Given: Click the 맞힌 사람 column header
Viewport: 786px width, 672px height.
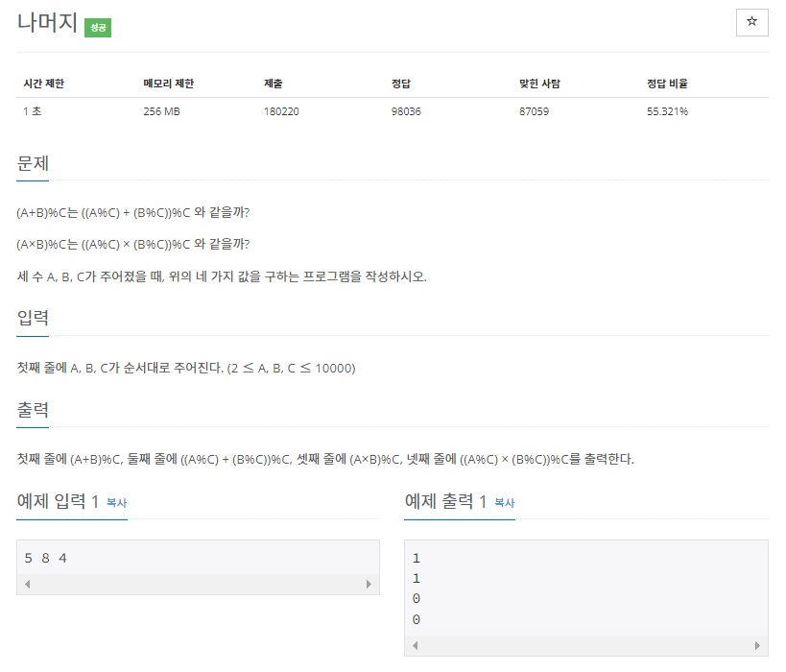Looking at the screenshot, I should (540, 84).
